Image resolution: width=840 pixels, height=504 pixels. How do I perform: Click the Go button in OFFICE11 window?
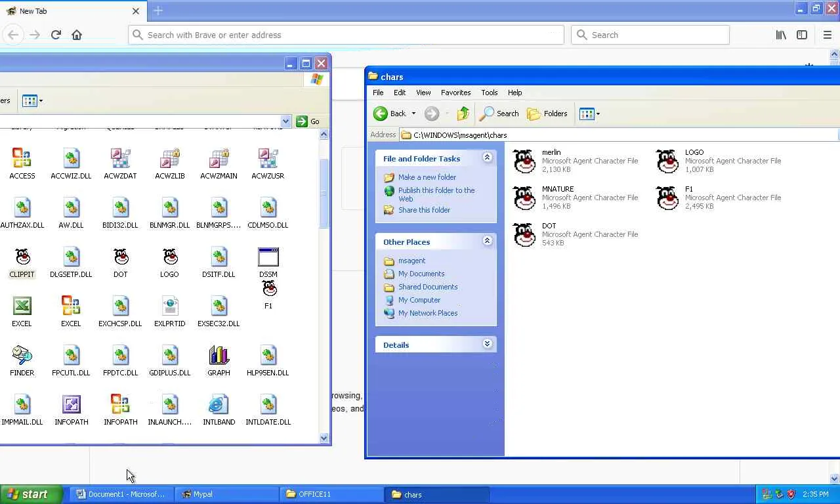[x=308, y=121]
